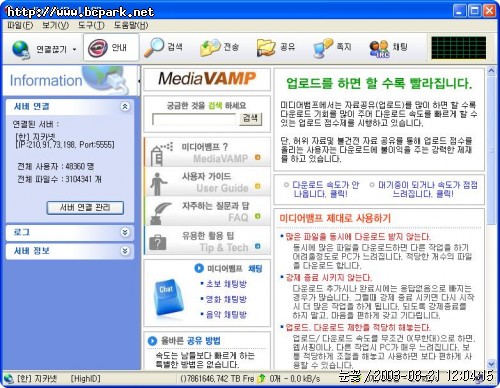
Task: Open the 도움말(H) menu
Action: coord(131,25)
